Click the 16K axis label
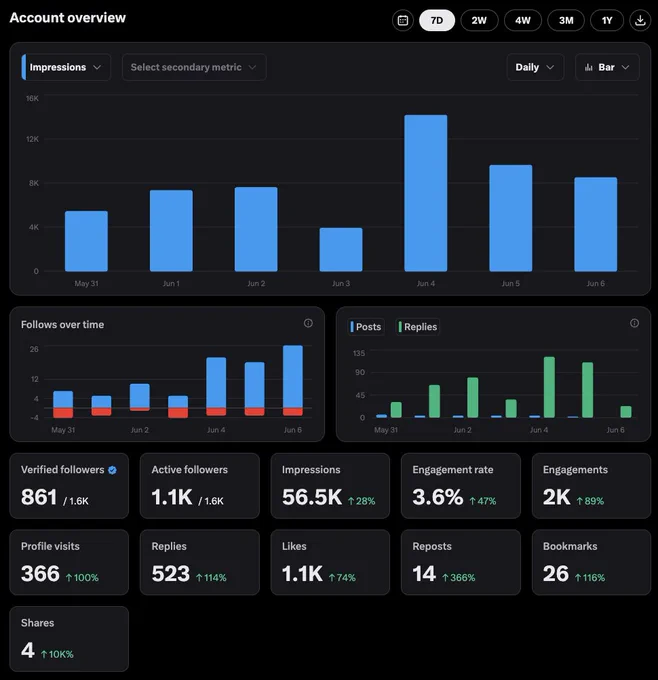This screenshot has width=658, height=680. click(32, 98)
